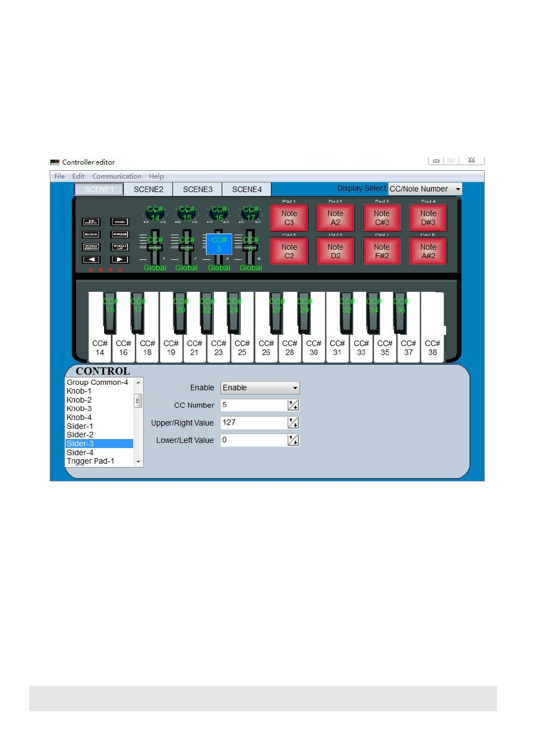Click white key CC# 37
This screenshot has width=534, height=756.
click(x=409, y=348)
